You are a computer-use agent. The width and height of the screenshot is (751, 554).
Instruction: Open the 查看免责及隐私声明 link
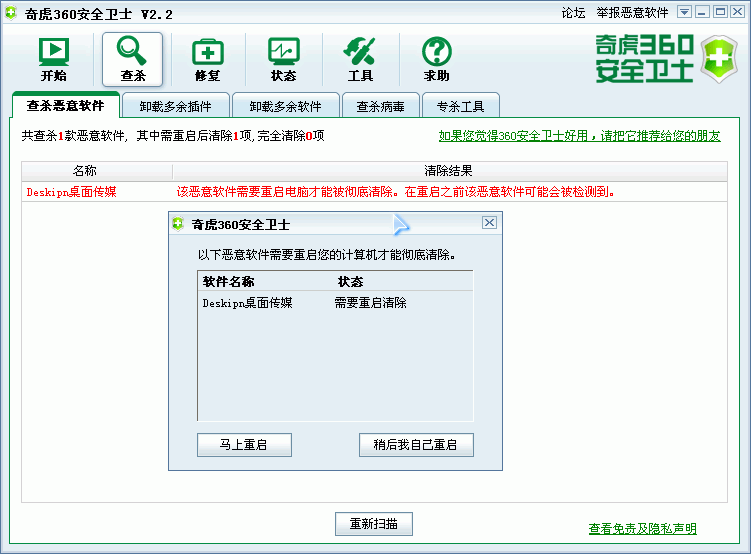[x=642, y=529]
